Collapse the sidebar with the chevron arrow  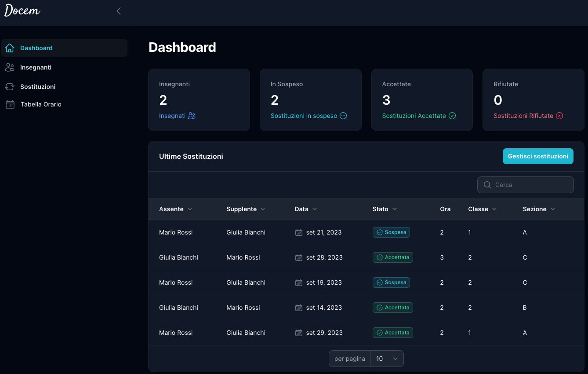point(118,11)
